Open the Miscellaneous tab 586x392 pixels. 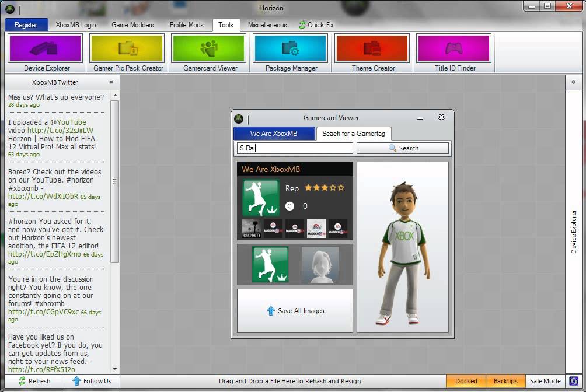[267, 25]
